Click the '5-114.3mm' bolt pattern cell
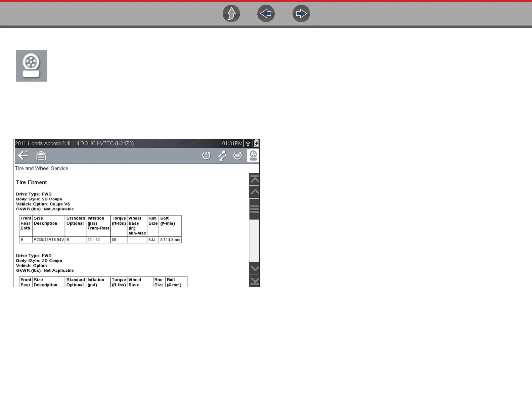Viewport: 532px width, 411px height. pos(170,240)
